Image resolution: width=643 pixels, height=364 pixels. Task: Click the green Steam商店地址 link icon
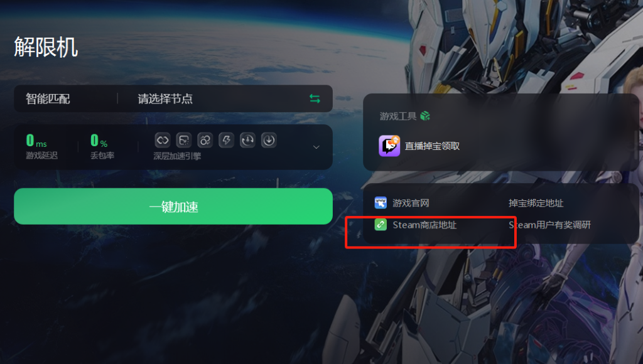point(381,225)
